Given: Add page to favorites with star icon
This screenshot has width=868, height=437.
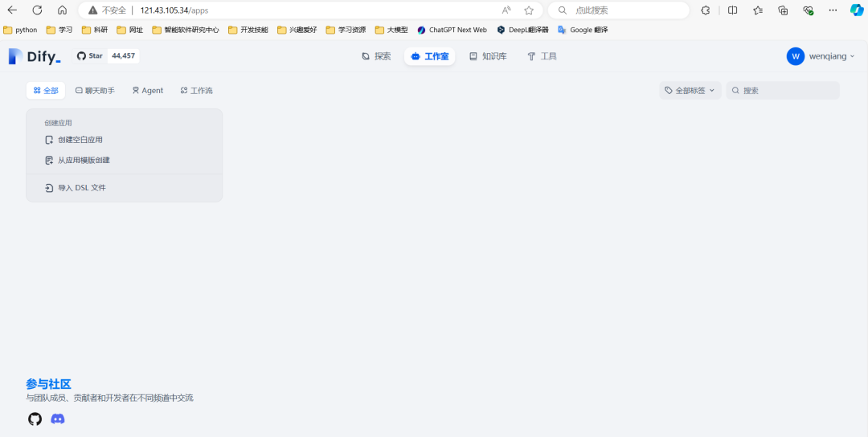Looking at the screenshot, I should point(529,10).
